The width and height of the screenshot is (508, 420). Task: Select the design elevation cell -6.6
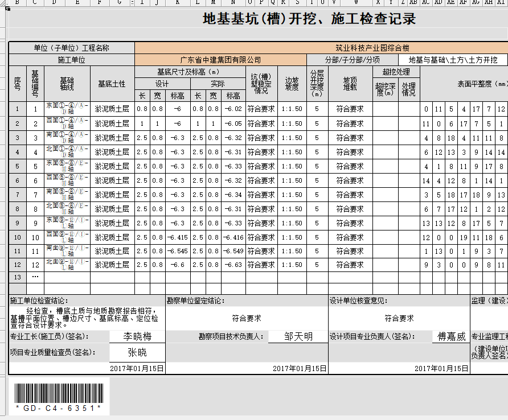click(178, 265)
